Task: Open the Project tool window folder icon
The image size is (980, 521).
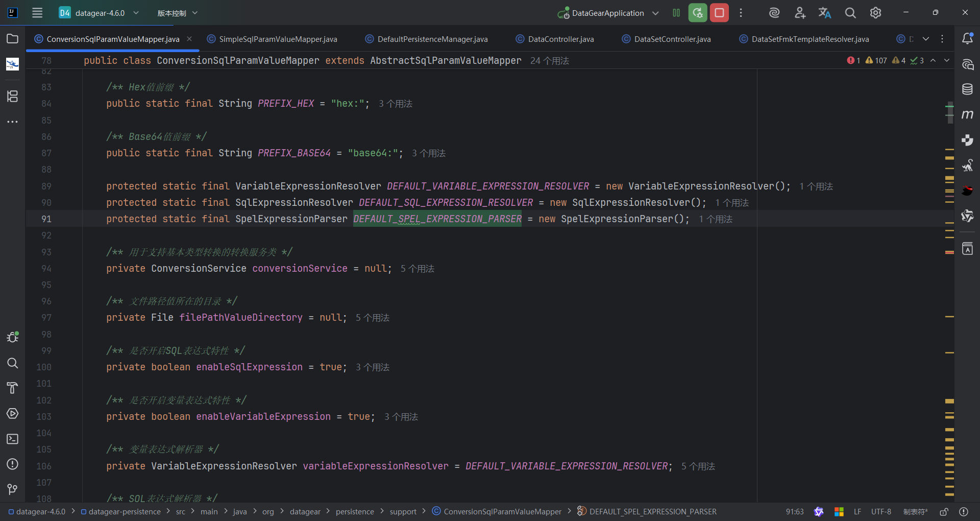Action: [x=12, y=39]
